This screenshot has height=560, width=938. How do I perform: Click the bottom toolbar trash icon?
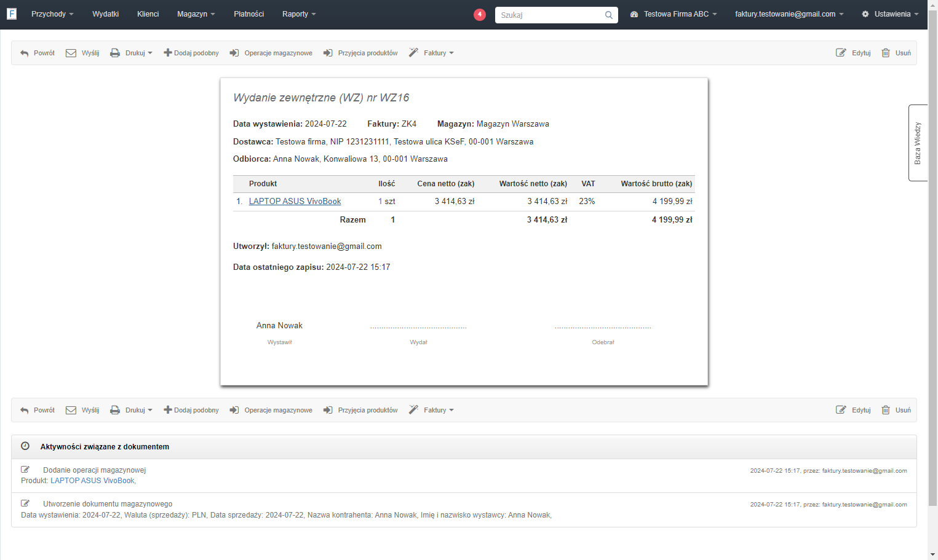coord(886,410)
